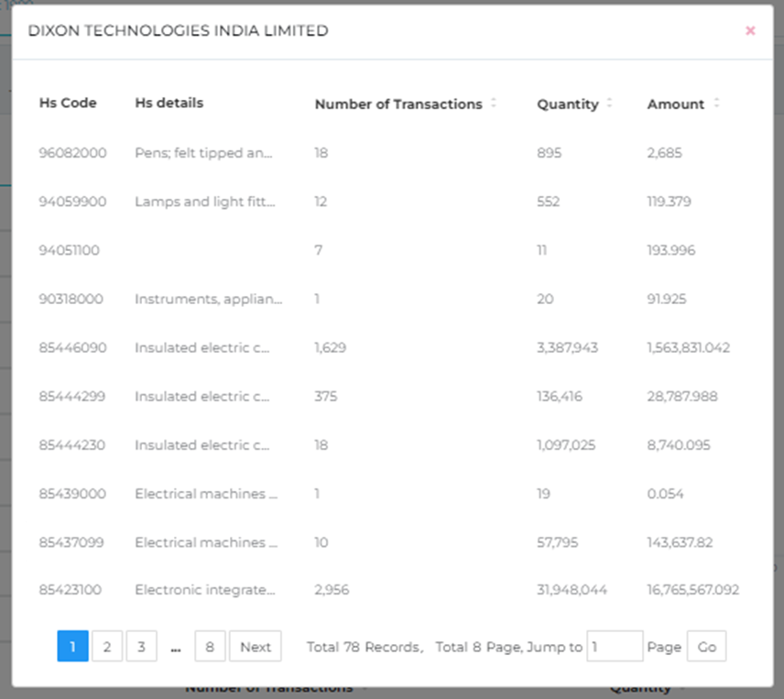Screen dimensions: 784x699
Task: Click the Next page button
Action: pyautogui.click(x=256, y=647)
